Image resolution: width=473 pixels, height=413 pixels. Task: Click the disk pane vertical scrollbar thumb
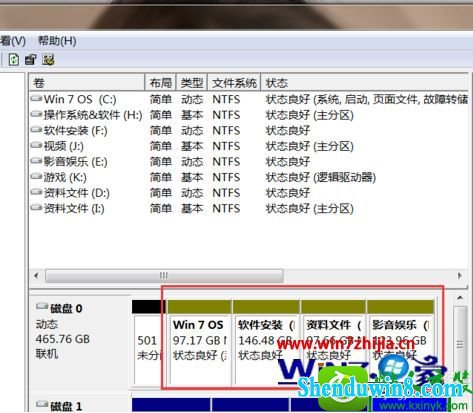click(460, 345)
